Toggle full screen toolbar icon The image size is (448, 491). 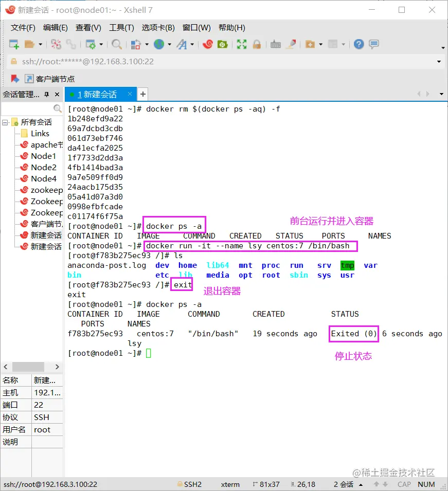coord(242,44)
